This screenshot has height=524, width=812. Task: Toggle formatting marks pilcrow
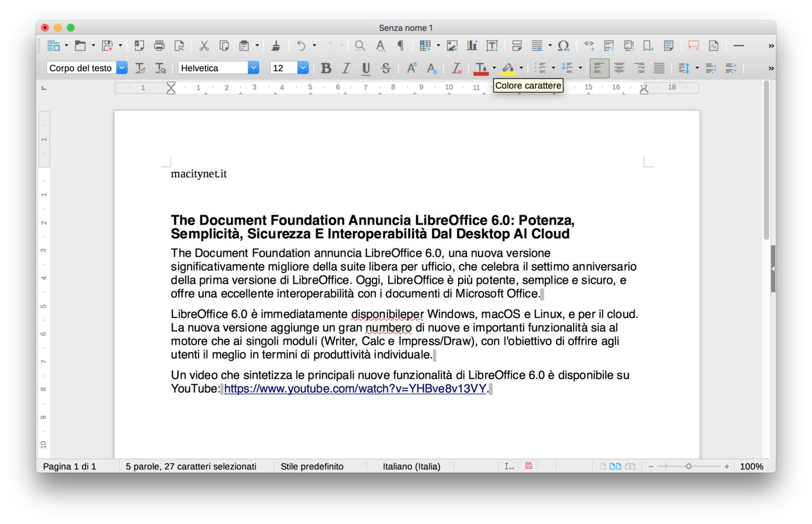point(401,46)
